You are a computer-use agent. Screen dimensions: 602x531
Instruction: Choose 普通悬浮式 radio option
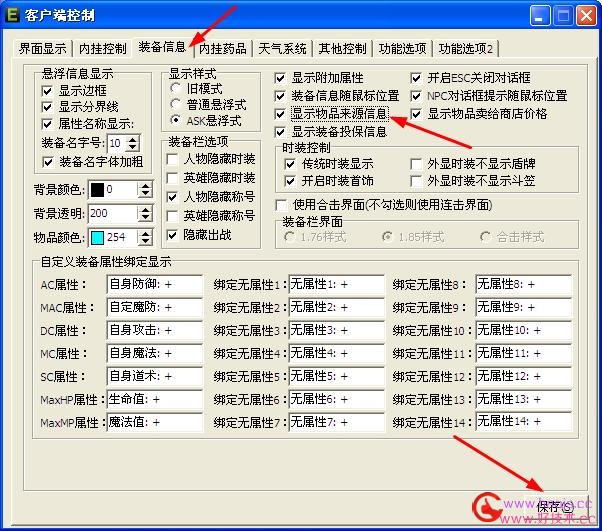(175, 104)
